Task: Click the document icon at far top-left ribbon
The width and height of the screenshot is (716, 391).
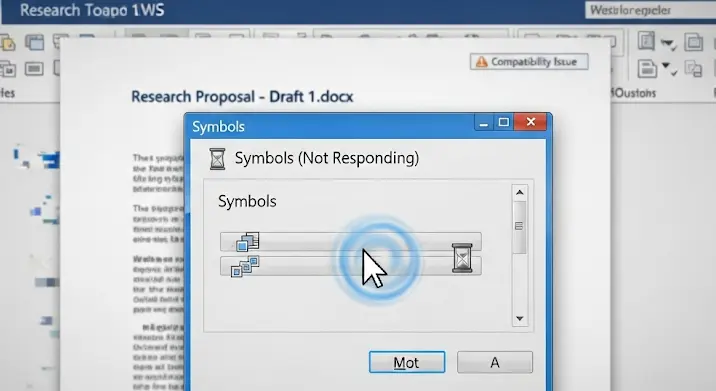Action: (7, 43)
